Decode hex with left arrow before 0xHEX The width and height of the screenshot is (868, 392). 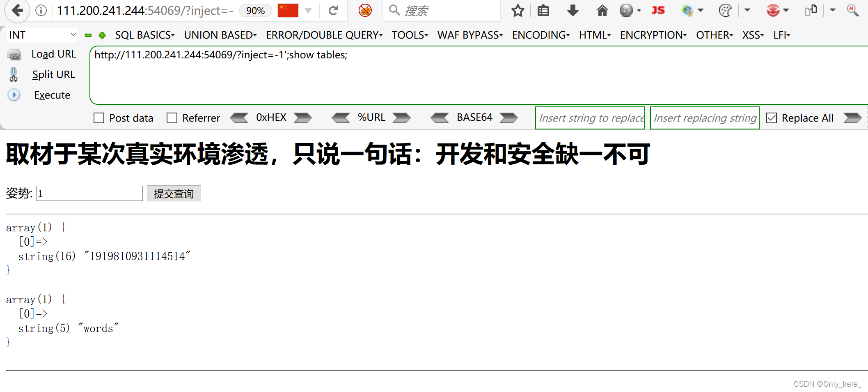coord(239,118)
